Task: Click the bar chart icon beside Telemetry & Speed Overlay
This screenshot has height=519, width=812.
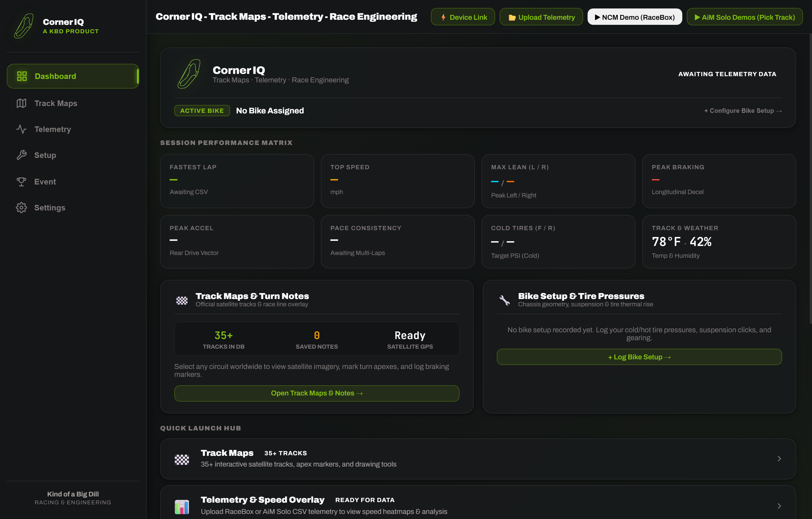Action: 182,507
